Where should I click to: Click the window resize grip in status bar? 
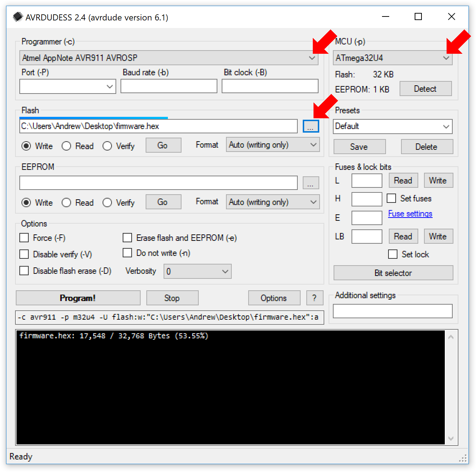pyautogui.click(x=463, y=458)
